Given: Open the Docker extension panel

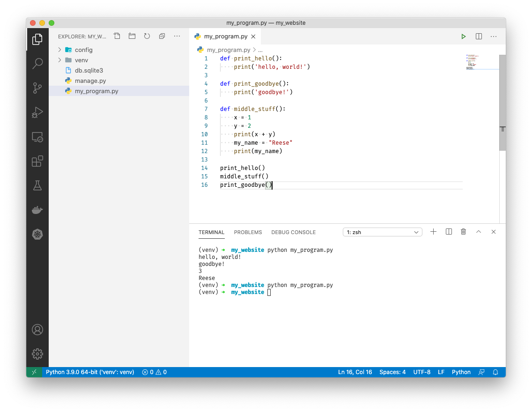Looking at the screenshot, I should [x=37, y=210].
